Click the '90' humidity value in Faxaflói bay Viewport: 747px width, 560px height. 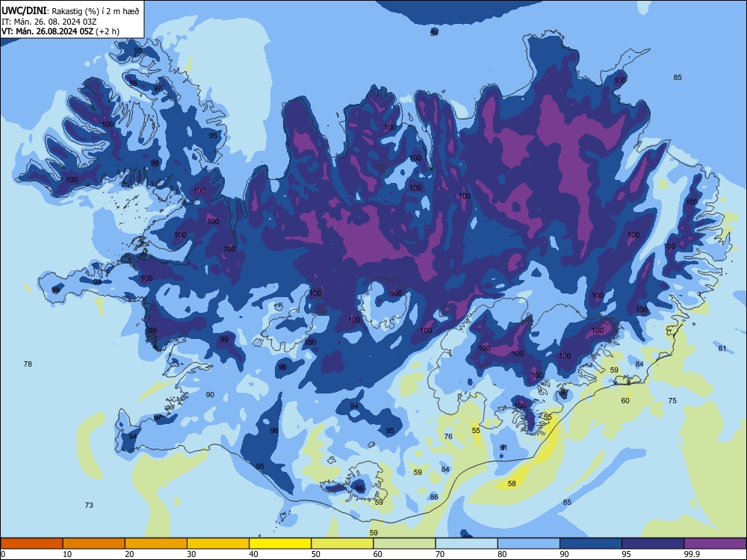[210, 395]
